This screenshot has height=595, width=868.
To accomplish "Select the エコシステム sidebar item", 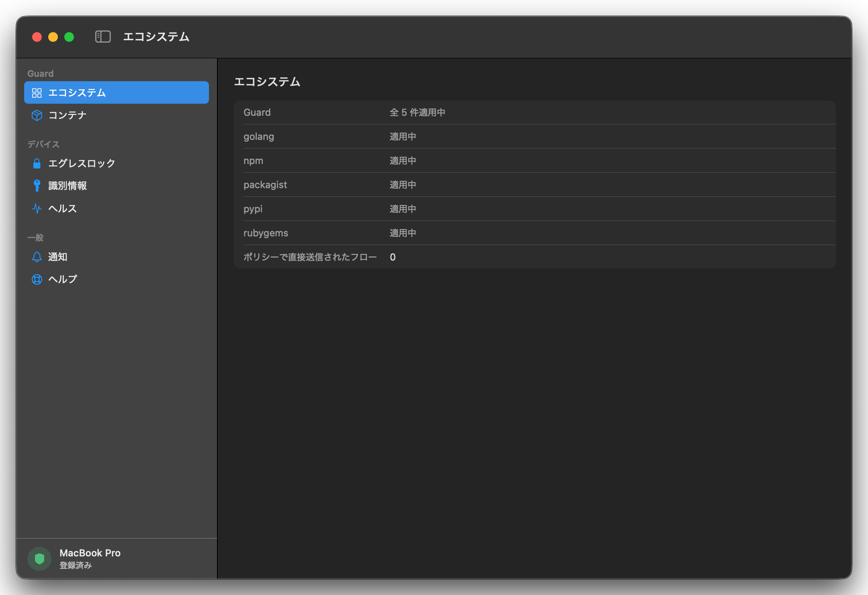I will point(117,92).
